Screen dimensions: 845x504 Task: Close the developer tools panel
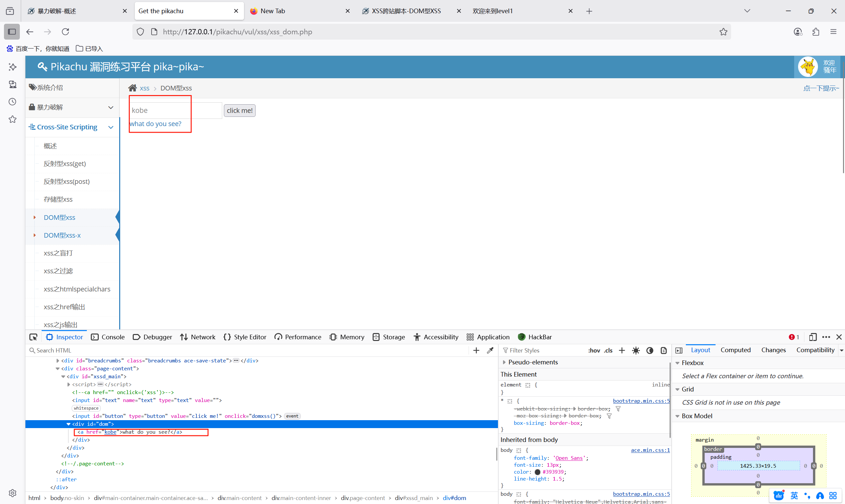839,337
